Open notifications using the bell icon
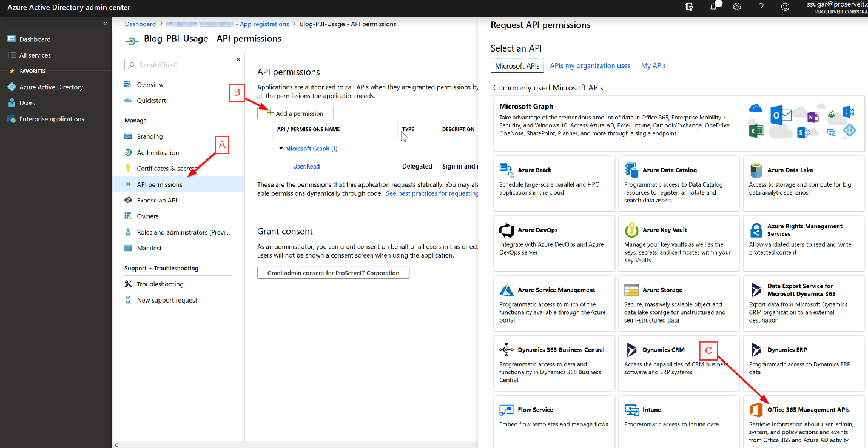Image resolution: width=868 pixels, height=448 pixels. point(712,7)
